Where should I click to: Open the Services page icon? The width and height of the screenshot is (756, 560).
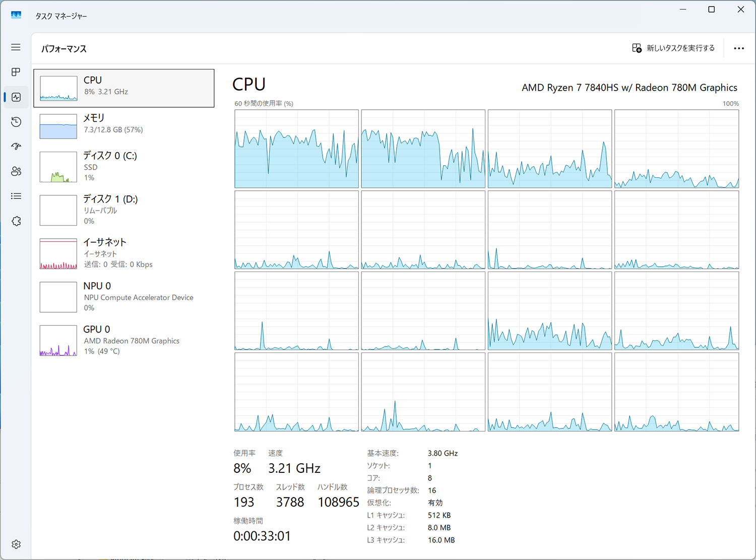click(16, 221)
